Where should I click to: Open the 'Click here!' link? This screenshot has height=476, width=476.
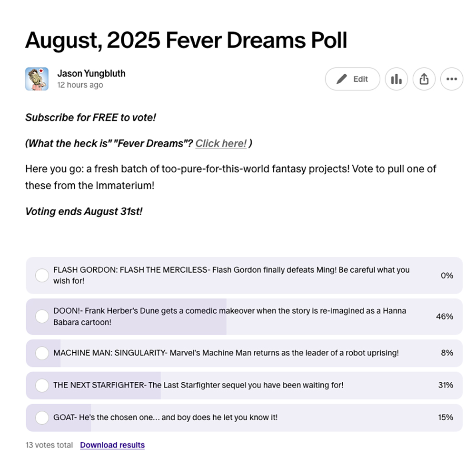221,143
